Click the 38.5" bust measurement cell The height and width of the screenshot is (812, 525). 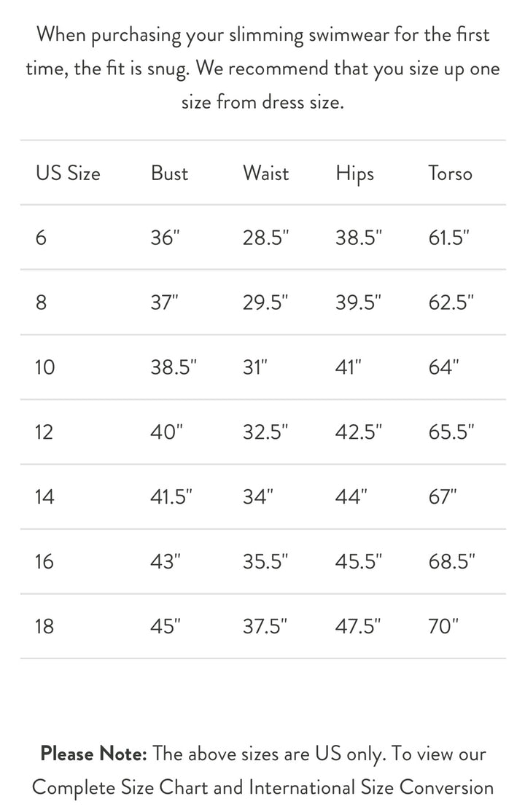pyautogui.click(x=174, y=367)
